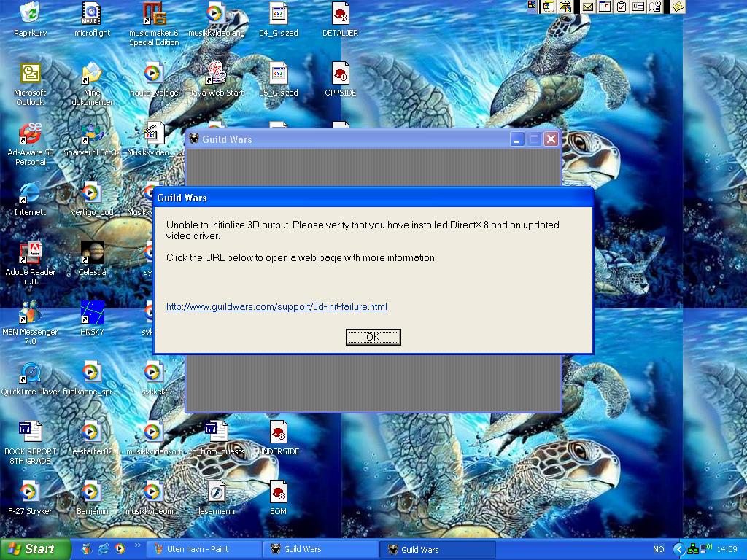
Task: Select the MSN Messenger 7.0 icon
Action: coord(31,323)
